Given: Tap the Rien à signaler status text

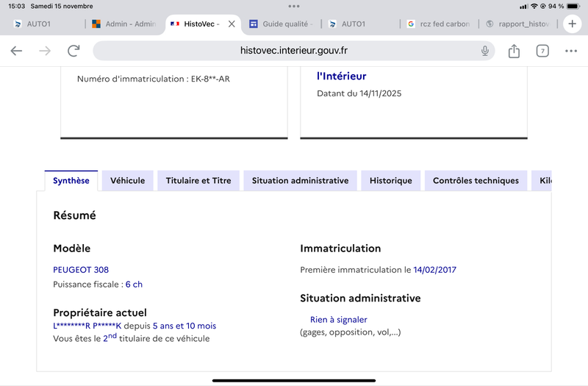Looking at the screenshot, I should pyautogui.click(x=338, y=320).
